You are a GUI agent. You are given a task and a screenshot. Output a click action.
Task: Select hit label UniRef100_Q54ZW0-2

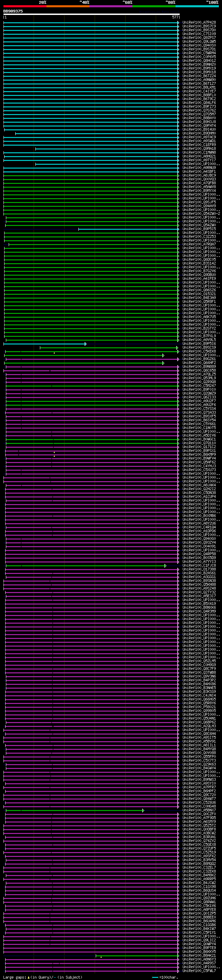pos(201,213)
